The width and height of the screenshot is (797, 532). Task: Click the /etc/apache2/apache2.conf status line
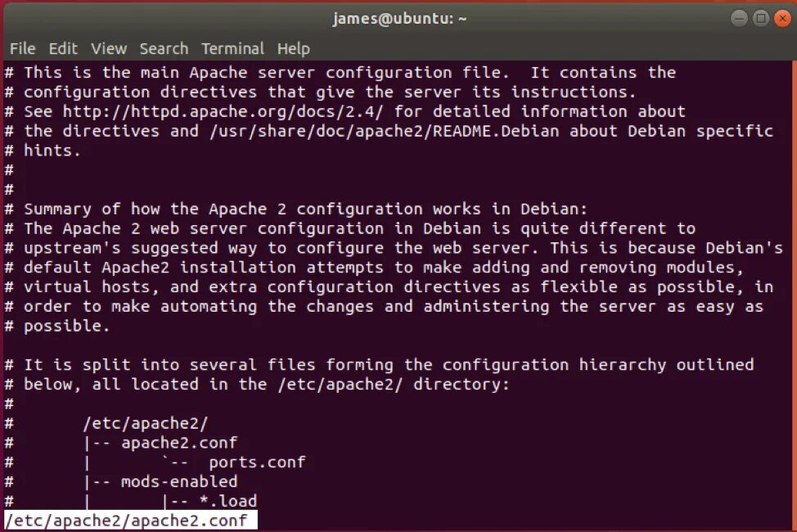(x=131, y=521)
